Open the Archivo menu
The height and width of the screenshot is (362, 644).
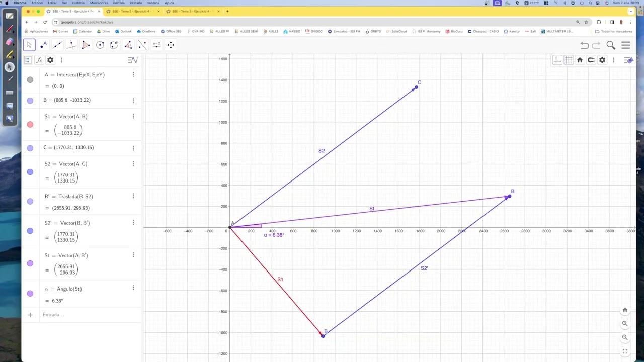click(x=37, y=3)
